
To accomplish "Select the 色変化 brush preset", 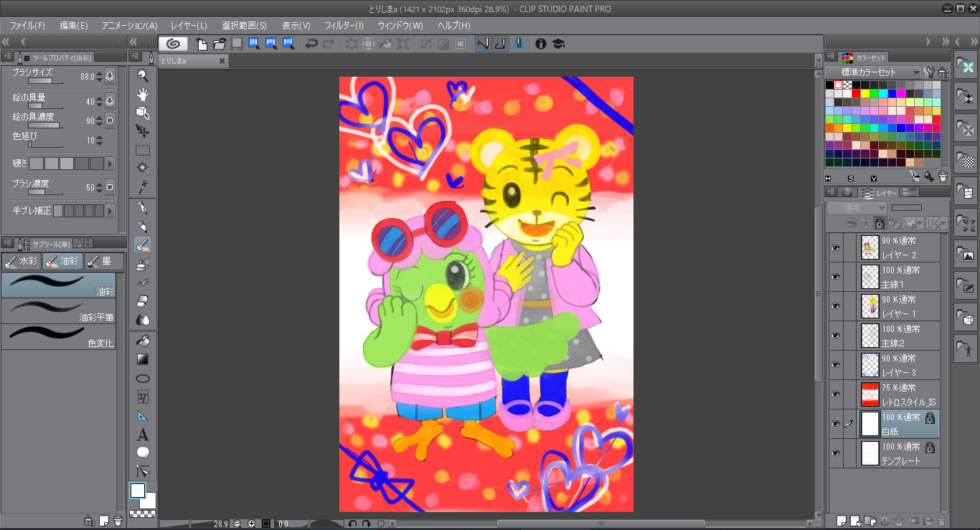I will pos(58,336).
